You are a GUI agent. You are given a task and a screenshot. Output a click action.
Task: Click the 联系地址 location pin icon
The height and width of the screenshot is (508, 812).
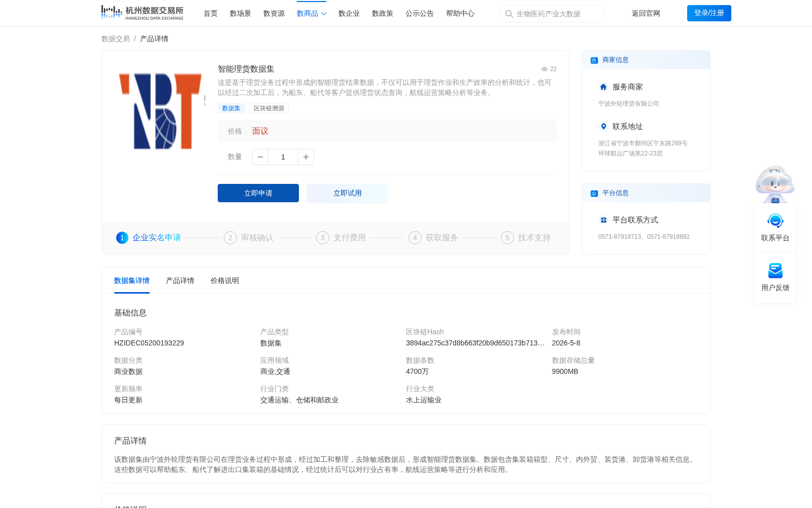coord(603,126)
